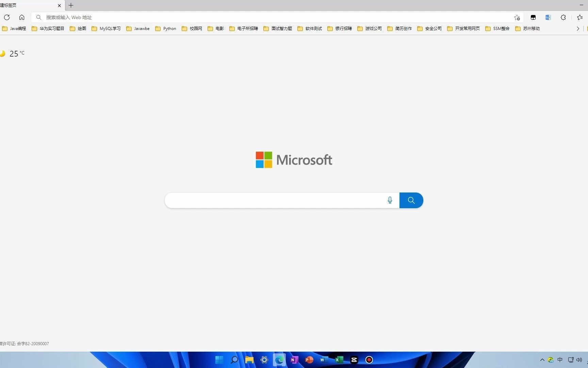
Task: Open Settings gear on the taskbar
Action: point(264,360)
